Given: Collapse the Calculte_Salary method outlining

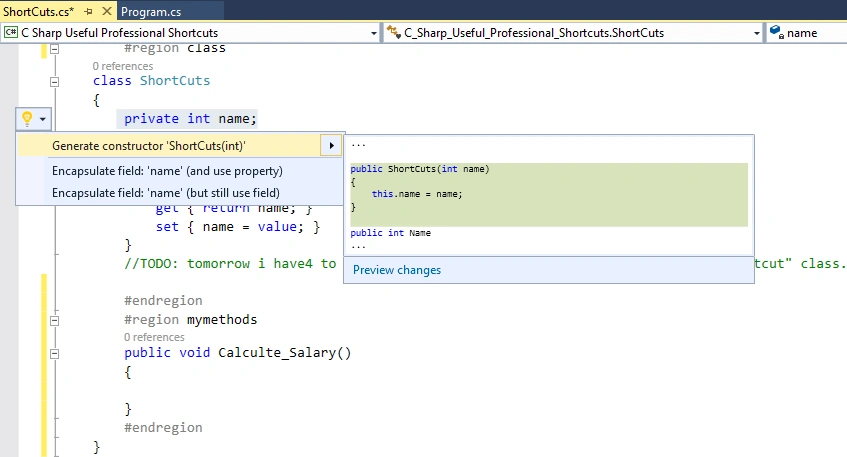Looking at the screenshot, I should coord(55,354).
